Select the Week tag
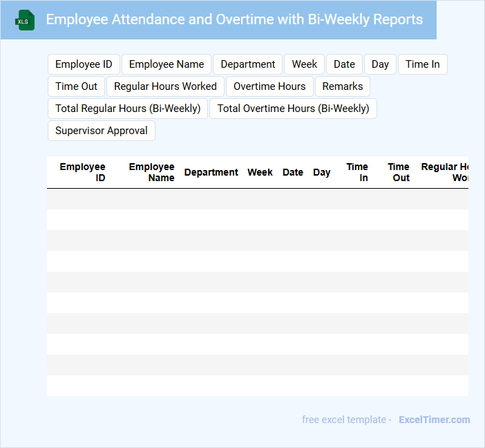Image resolution: width=485 pixels, height=448 pixels. (304, 64)
